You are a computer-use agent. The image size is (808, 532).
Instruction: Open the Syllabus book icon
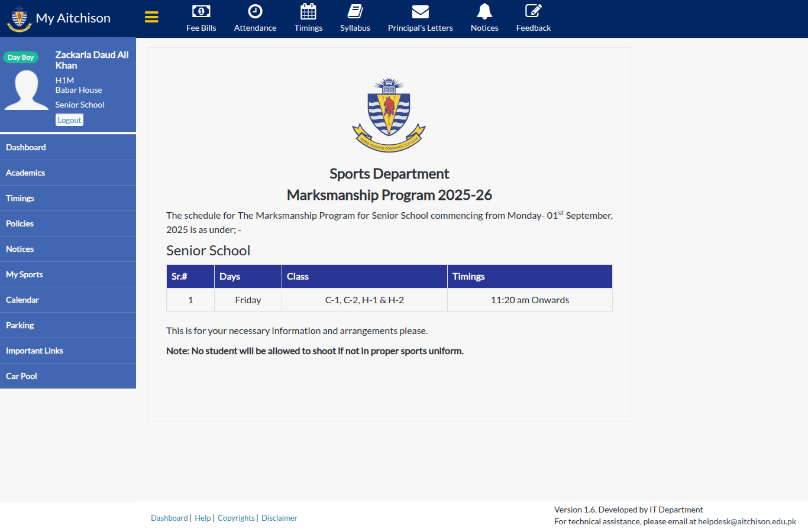click(355, 11)
